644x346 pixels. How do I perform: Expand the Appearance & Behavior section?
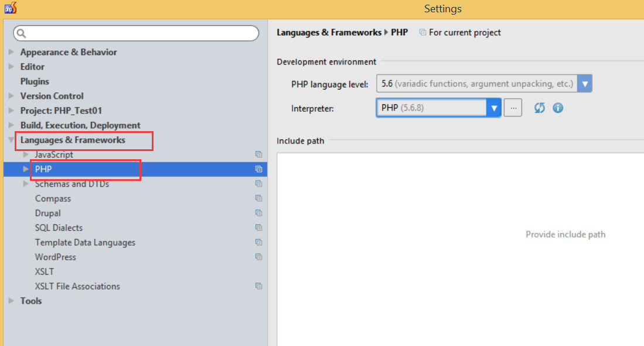click(x=12, y=52)
